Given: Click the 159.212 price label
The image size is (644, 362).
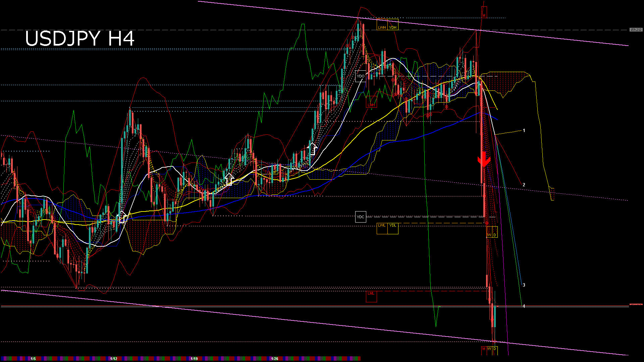Looking at the screenshot, I should coord(636,30).
